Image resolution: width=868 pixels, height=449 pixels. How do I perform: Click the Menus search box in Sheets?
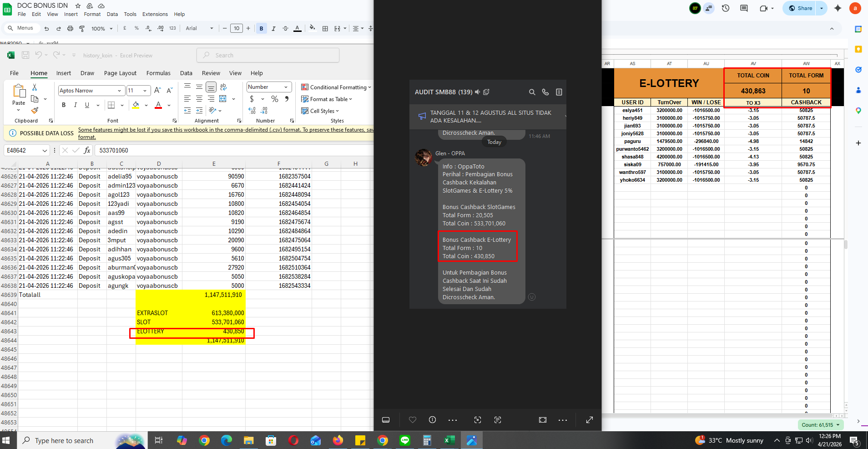(x=21, y=28)
